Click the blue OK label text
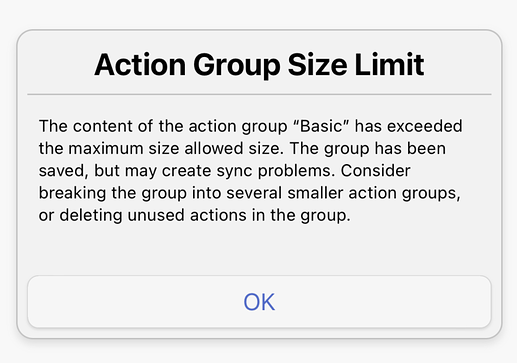 259,302
